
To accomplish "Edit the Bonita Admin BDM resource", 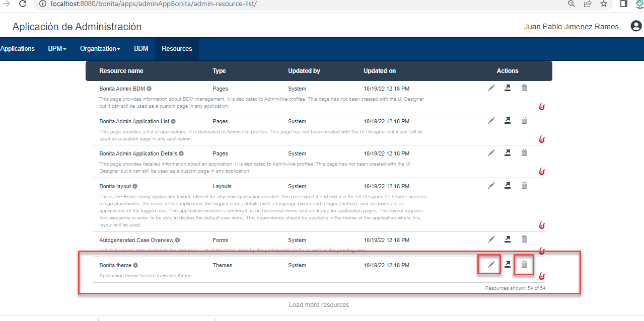I will (x=491, y=88).
